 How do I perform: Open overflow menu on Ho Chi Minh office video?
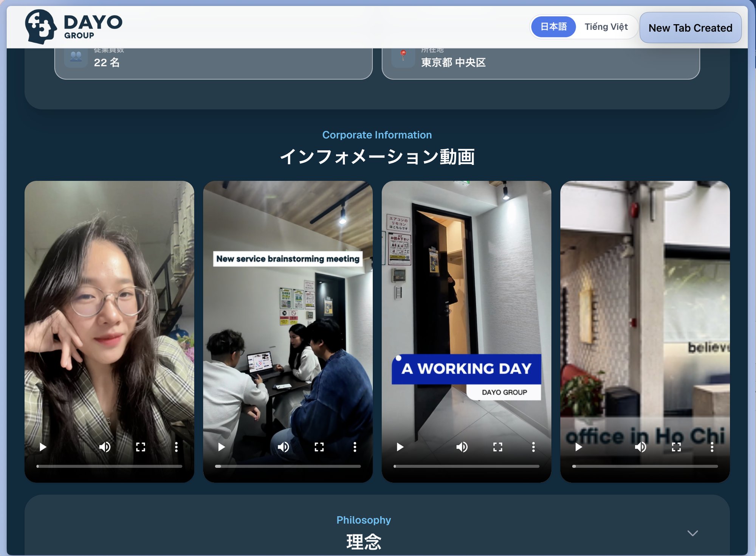click(712, 447)
